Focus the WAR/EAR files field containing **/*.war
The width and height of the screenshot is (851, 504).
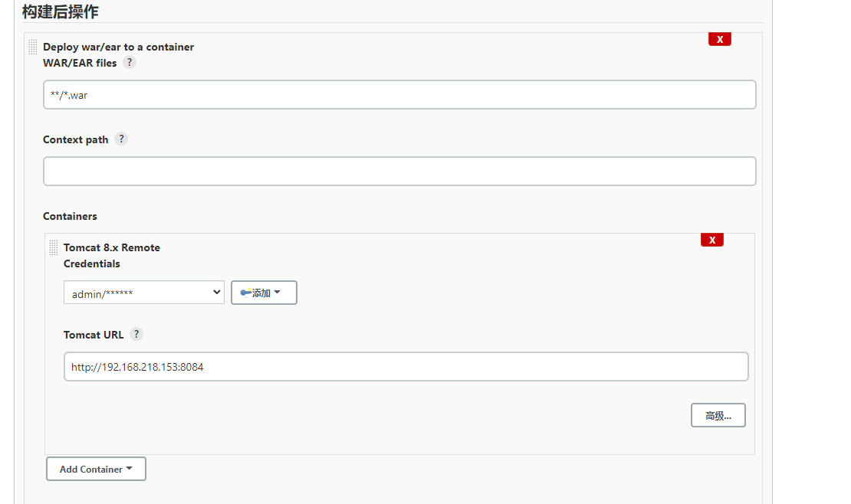(x=399, y=95)
